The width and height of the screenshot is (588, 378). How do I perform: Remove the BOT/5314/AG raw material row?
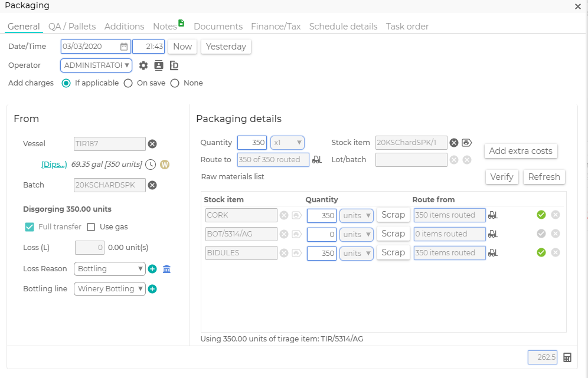tap(556, 234)
